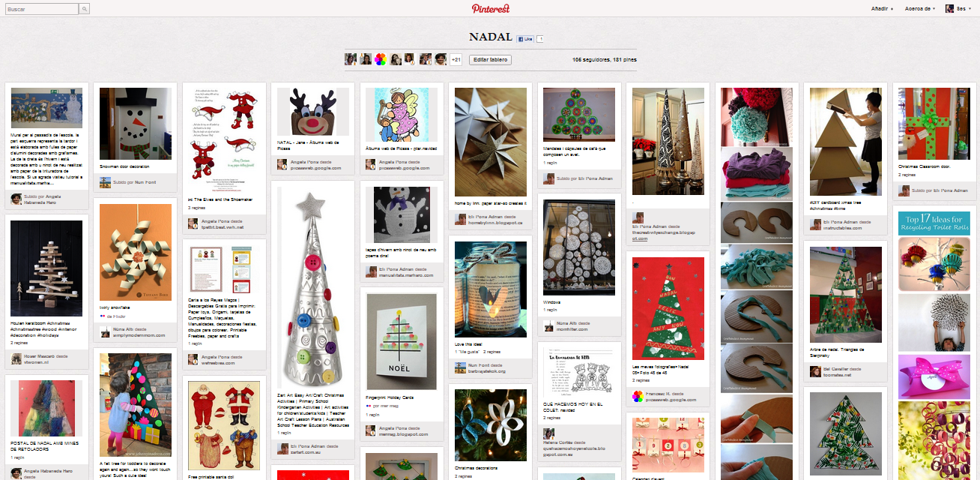Screen dimensions: 980x480
Task: Open the +21 more followers box
Action: (456, 59)
